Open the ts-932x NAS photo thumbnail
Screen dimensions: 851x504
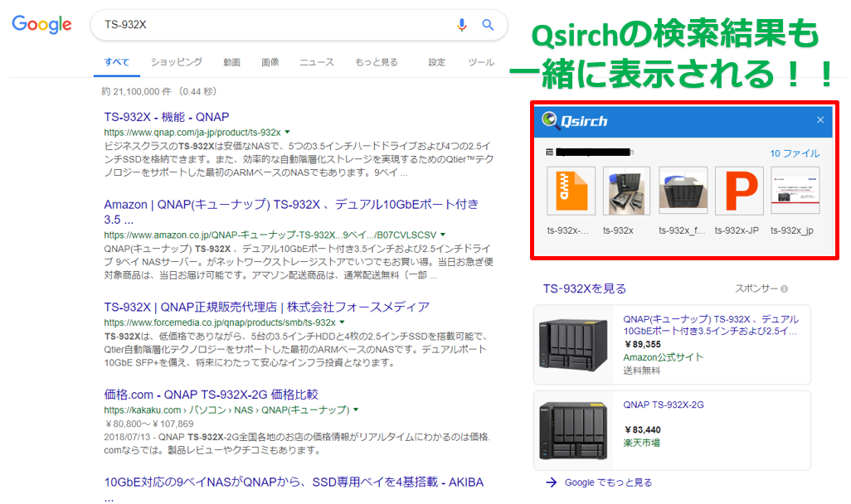coord(627,191)
